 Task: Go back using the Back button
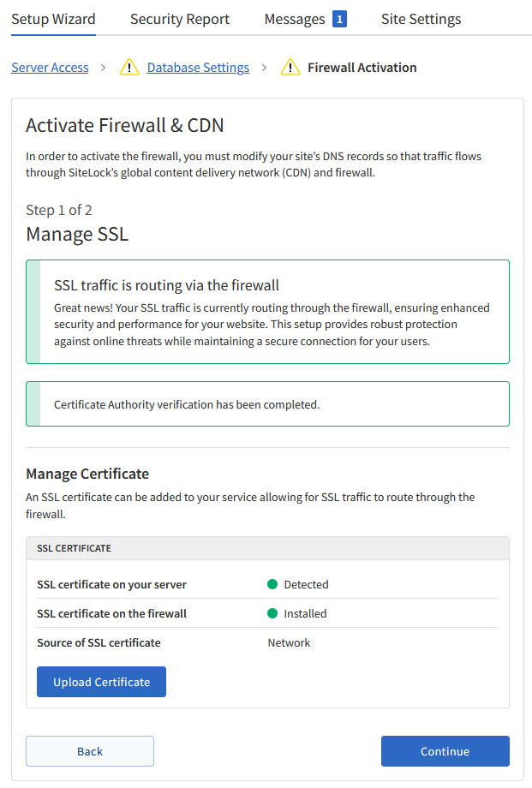coord(90,751)
